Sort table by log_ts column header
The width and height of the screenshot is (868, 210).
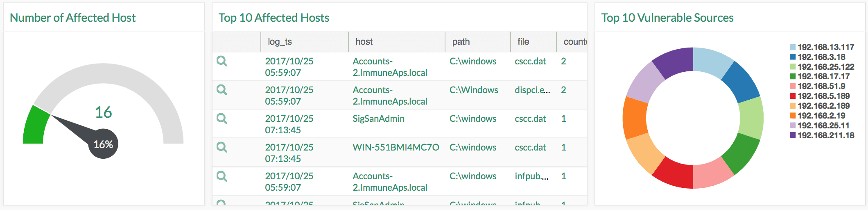[x=280, y=42]
